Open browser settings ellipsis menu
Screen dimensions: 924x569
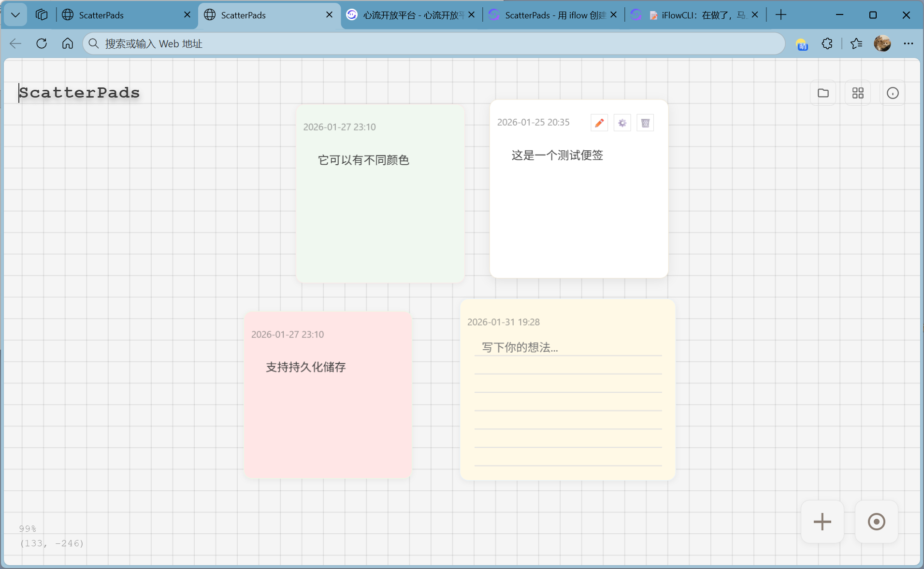909,43
